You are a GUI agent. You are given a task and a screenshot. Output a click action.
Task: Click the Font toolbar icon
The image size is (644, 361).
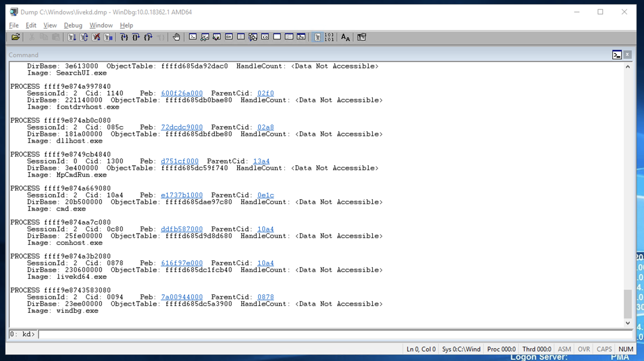pyautogui.click(x=346, y=37)
